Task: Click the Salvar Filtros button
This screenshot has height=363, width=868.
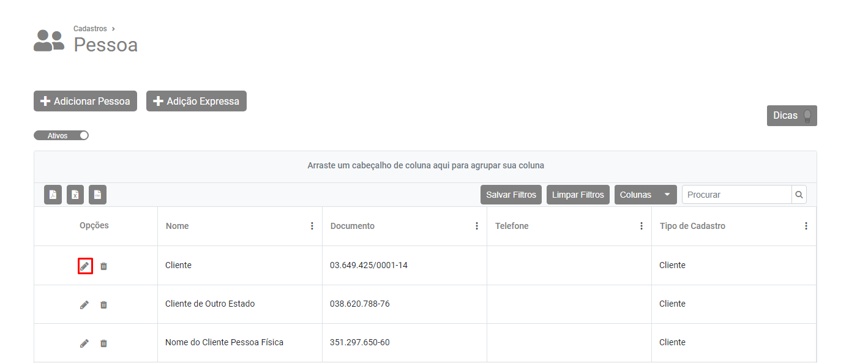Action: click(511, 195)
